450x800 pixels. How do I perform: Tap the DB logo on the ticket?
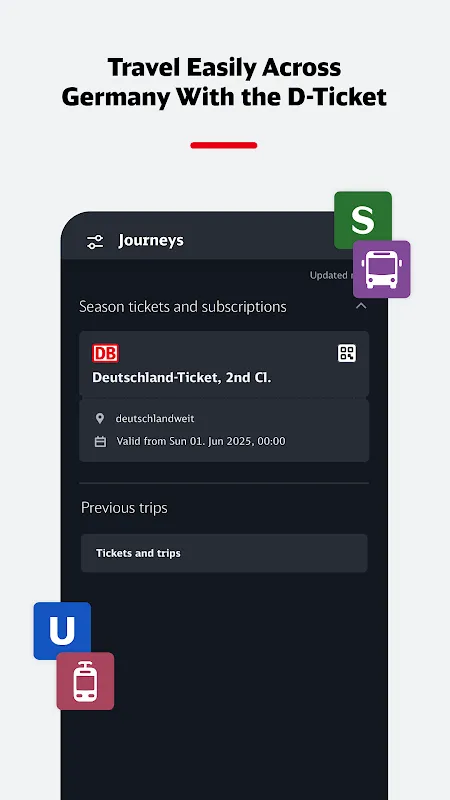pyautogui.click(x=105, y=353)
